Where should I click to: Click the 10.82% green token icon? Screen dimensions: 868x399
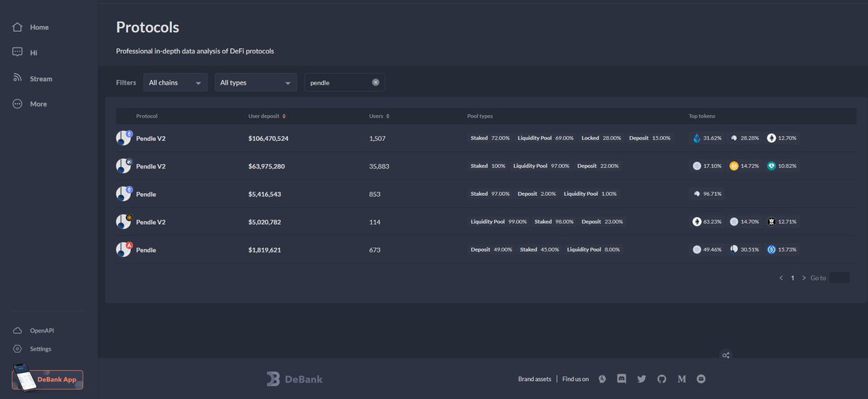(771, 166)
